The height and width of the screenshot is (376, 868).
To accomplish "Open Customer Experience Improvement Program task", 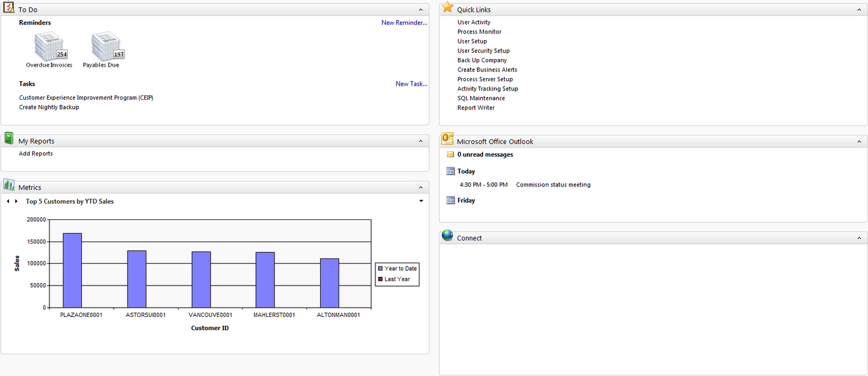I will pos(86,98).
